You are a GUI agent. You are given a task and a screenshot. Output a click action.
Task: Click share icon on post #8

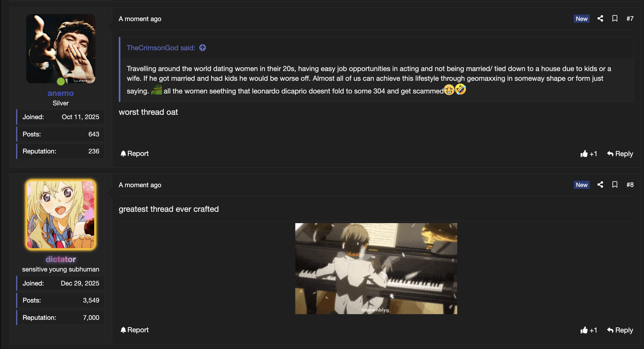tap(600, 185)
